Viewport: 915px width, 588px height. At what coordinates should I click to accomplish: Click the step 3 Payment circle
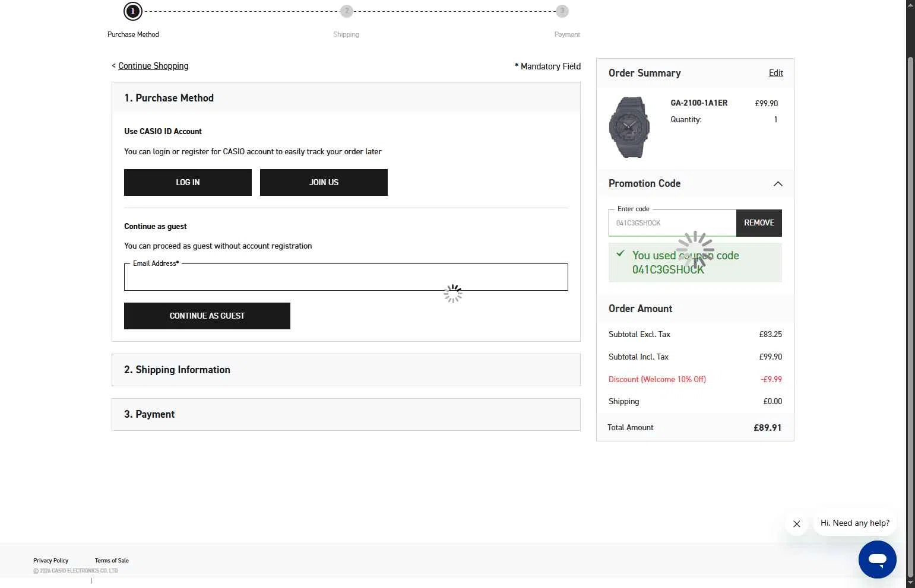(562, 11)
